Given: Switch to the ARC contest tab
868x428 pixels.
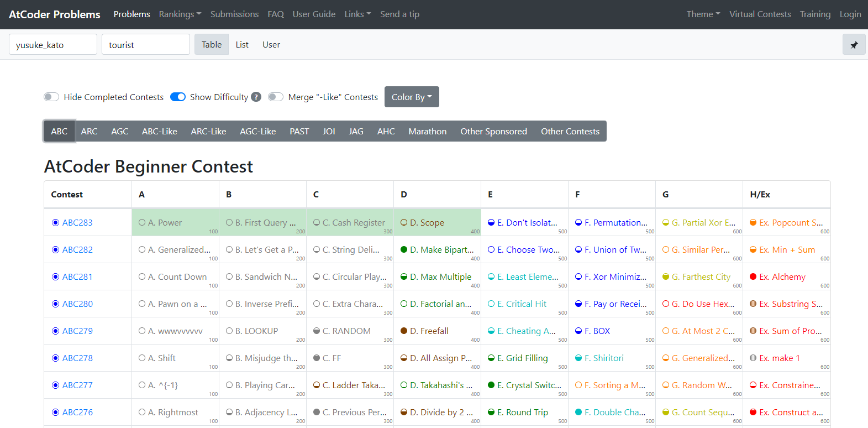Looking at the screenshot, I should click(x=89, y=131).
